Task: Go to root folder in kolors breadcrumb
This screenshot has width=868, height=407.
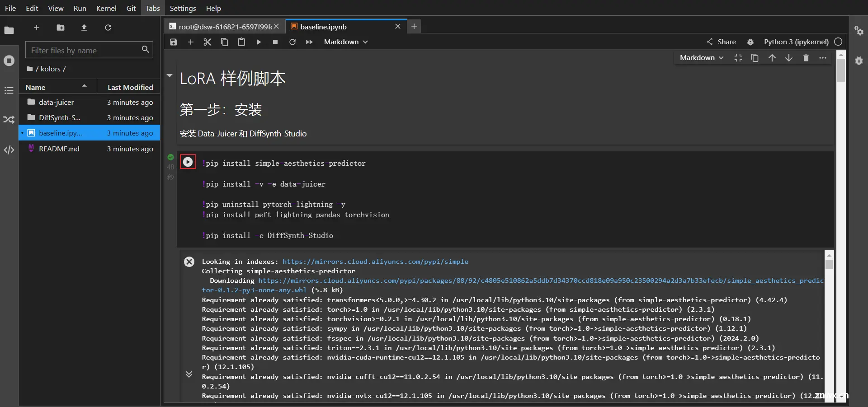Action: coord(30,69)
